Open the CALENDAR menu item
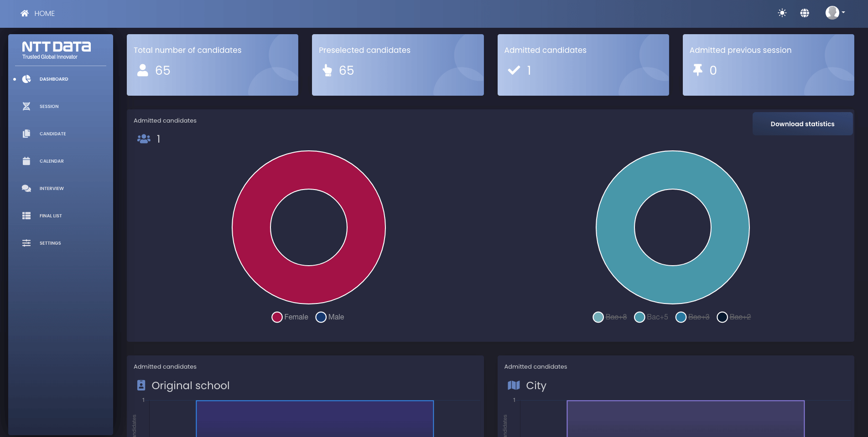Viewport: 868px width, 437px height. 52,161
